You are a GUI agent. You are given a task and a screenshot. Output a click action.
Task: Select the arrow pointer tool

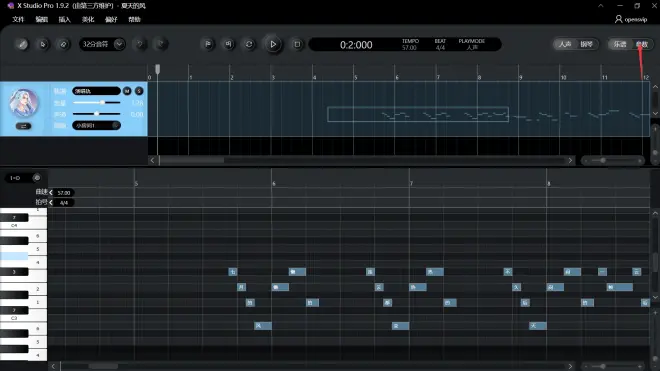click(43, 44)
